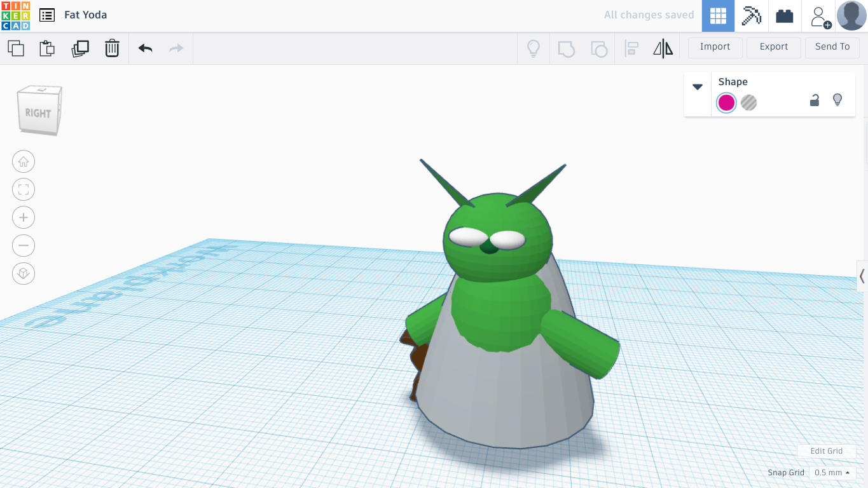Zoom out with the minus button

click(24, 245)
